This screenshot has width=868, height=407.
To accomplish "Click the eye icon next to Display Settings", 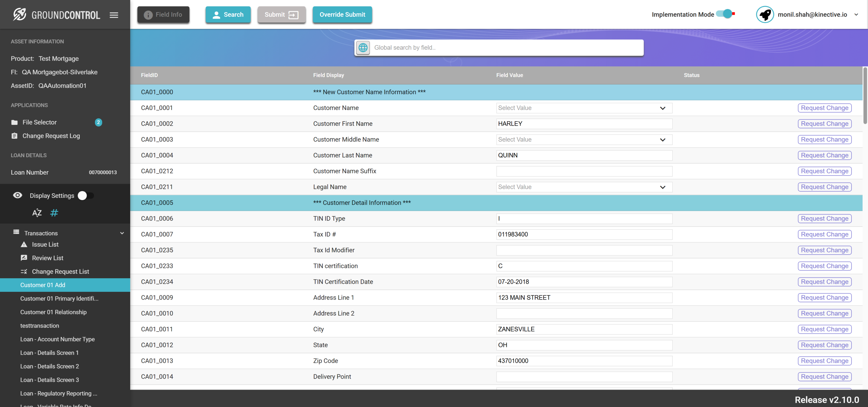I will pyautogui.click(x=17, y=195).
